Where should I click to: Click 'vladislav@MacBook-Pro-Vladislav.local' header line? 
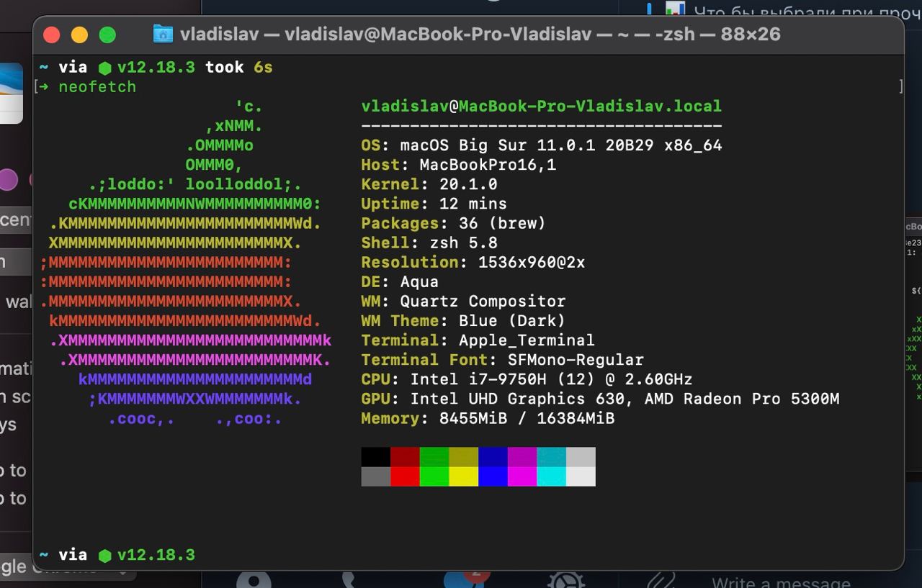(x=541, y=107)
